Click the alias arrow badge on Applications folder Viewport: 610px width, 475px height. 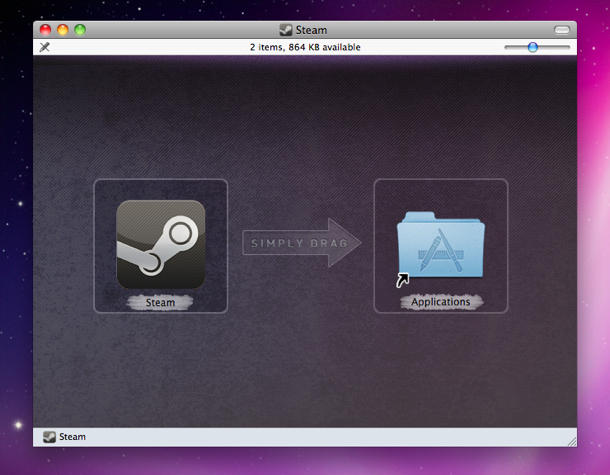[402, 281]
